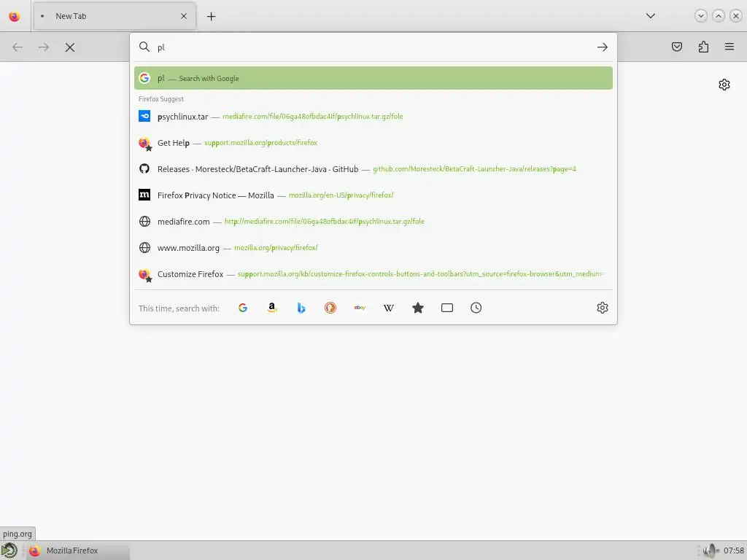This screenshot has height=560, width=747.
Task: Click the window maximize chevron button
Action: (x=719, y=16)
